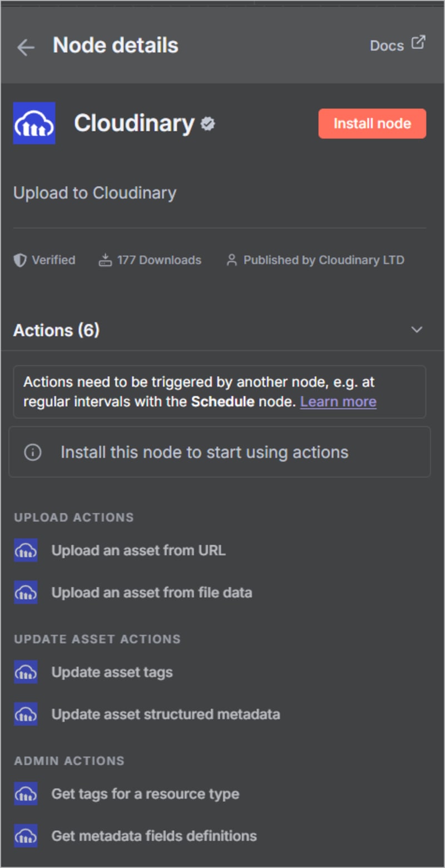Open the Docs page
Image resolution: width=445 pixels, height=868 pixels.
tap(387, 44)
